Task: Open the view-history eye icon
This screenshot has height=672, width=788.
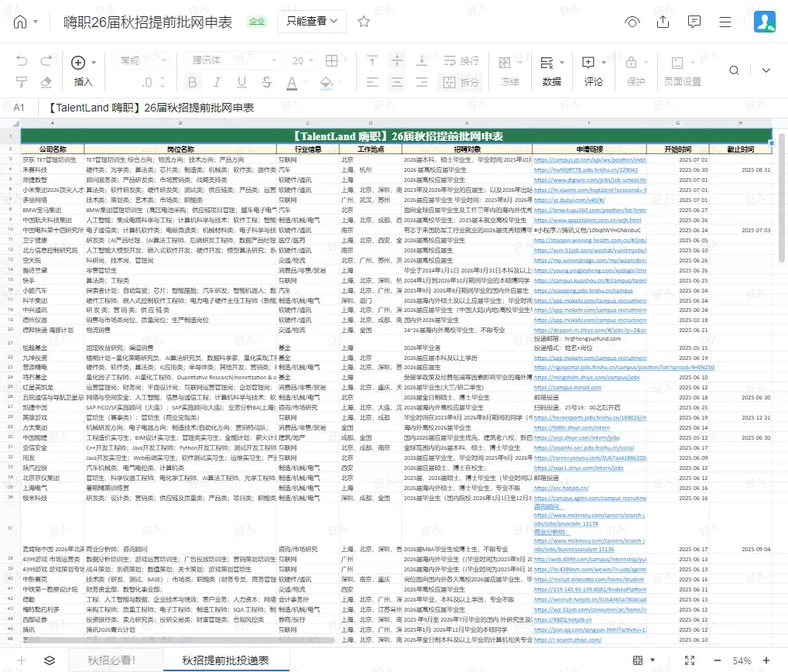Action: point(632,22)
